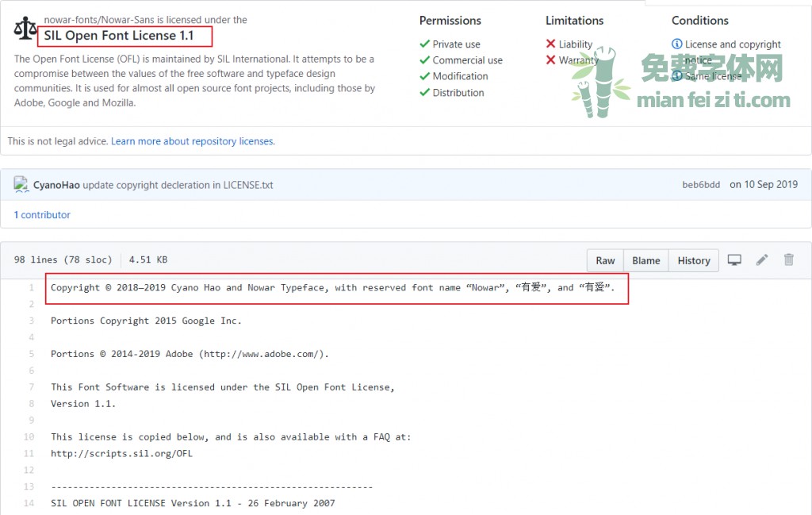Click the Portions Copyright 2015 Google Inc. line
Viewport: 812px width, 515px height.
point(146,321)
